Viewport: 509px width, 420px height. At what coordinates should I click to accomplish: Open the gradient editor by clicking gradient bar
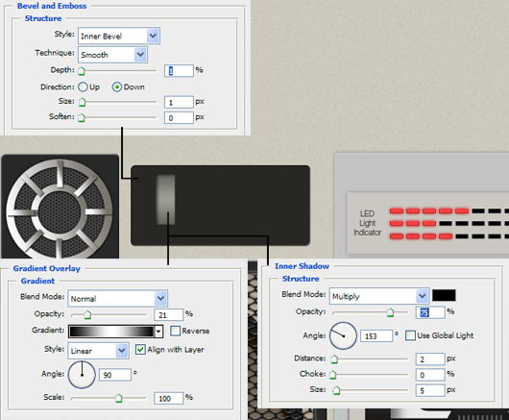[111, 332]
